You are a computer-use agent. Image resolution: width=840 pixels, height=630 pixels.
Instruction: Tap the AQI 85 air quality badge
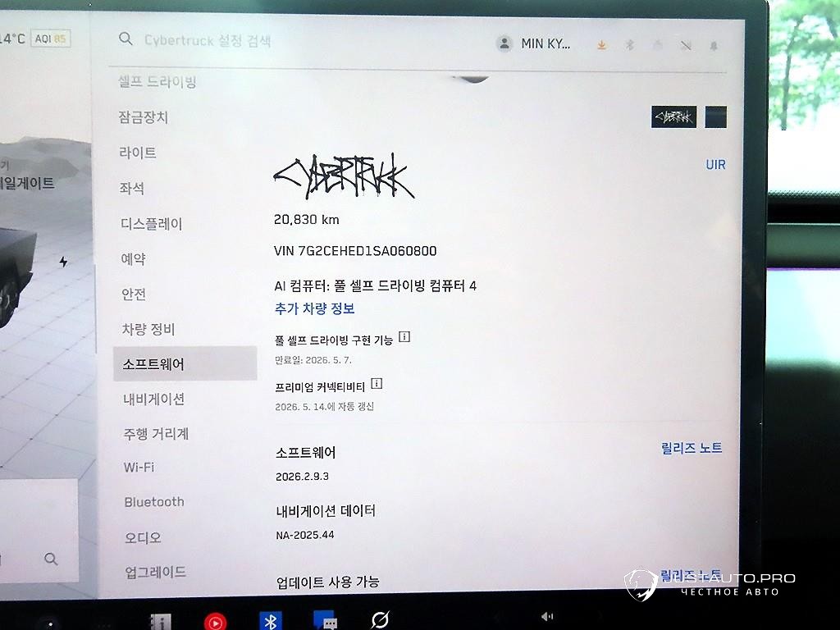coord(51,39)
